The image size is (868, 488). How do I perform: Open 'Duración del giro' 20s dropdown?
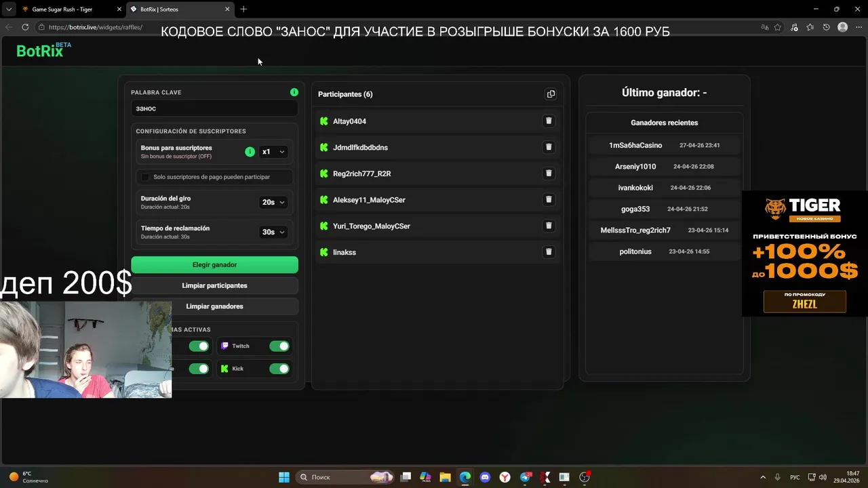point(273,202)
